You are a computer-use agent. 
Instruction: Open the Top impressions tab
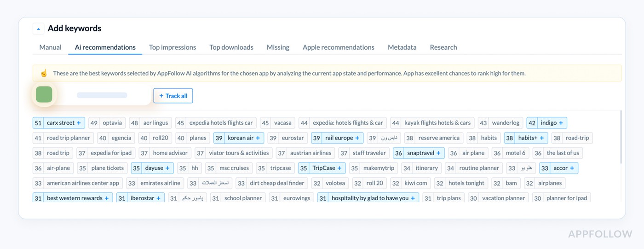(172, 47)
